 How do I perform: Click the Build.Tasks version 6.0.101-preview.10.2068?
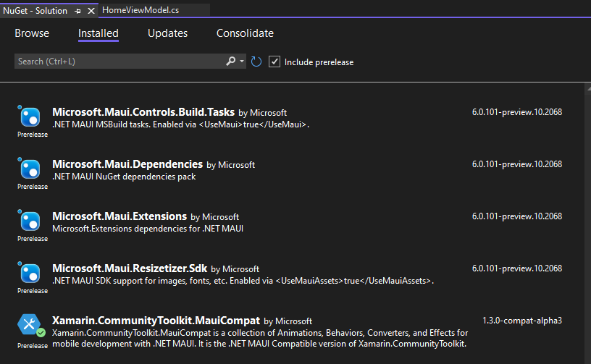pos(516,112)
